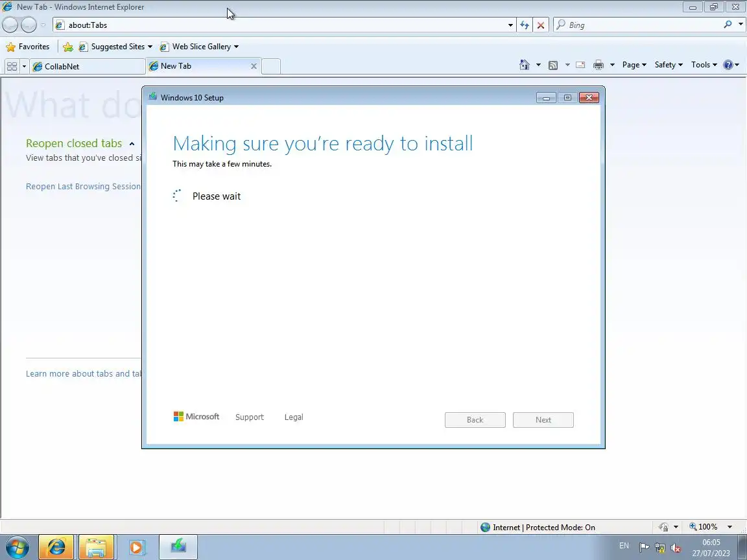This screenshot has width=747, height=560.
Task: Click the Back button in Setup dialog
Action: pyautogui.click(x=475, y=420)
